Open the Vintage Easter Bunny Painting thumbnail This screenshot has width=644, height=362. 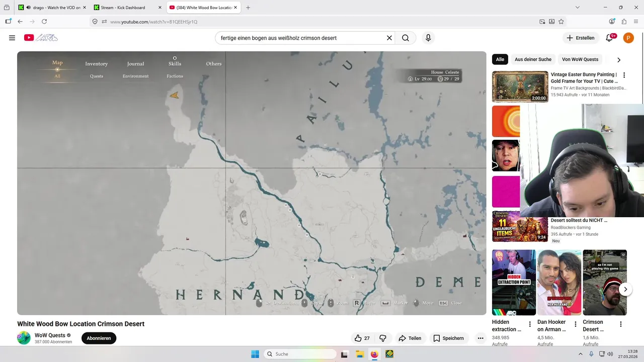(x=520, y=86)
